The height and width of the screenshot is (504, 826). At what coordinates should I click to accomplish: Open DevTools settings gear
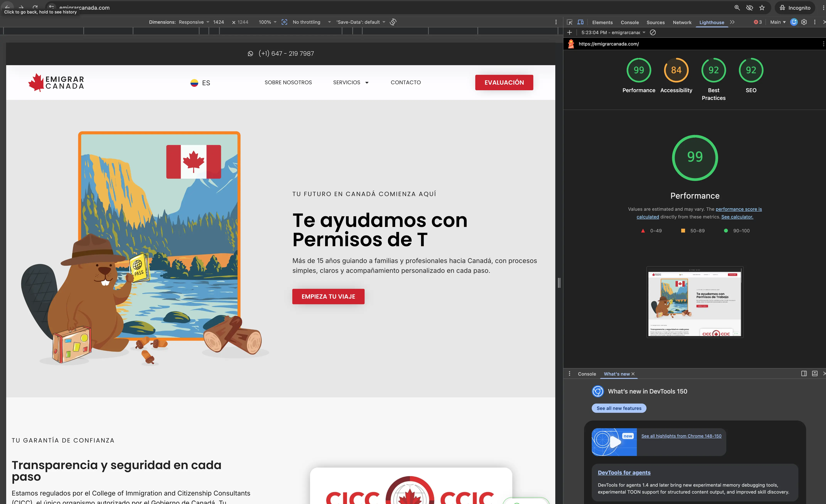pyautogui.click(x=804, y=22)
